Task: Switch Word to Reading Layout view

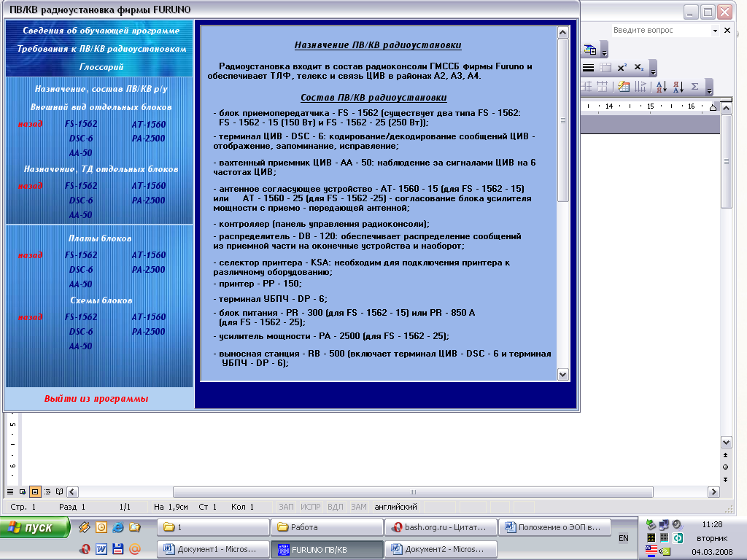Action: (x=60, y=492)
